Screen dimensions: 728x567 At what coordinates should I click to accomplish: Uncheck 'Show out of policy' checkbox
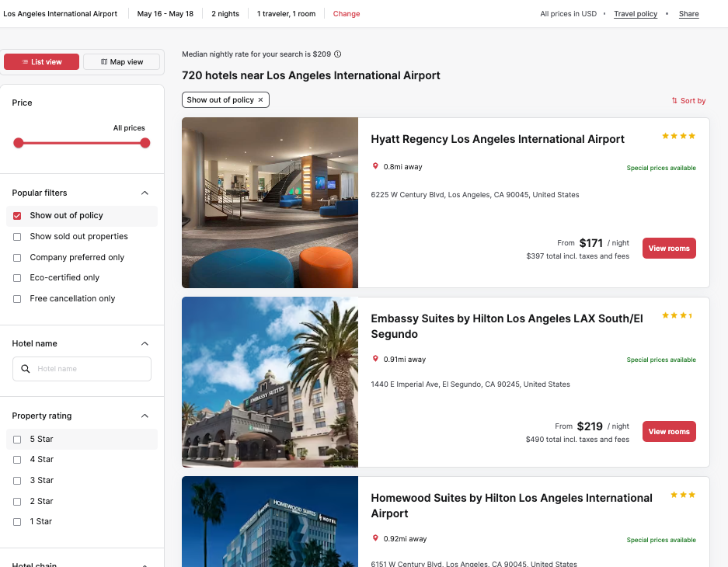point(17,216)
